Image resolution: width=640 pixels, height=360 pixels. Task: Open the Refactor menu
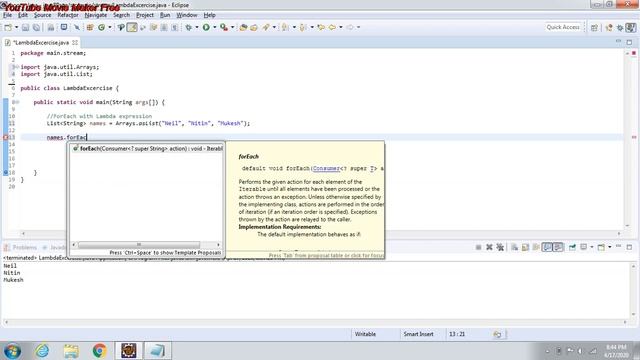coord(68,15)
